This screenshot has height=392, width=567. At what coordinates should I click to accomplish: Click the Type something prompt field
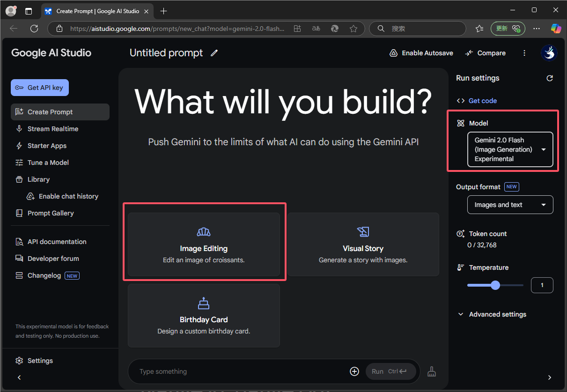pos(241,371)
